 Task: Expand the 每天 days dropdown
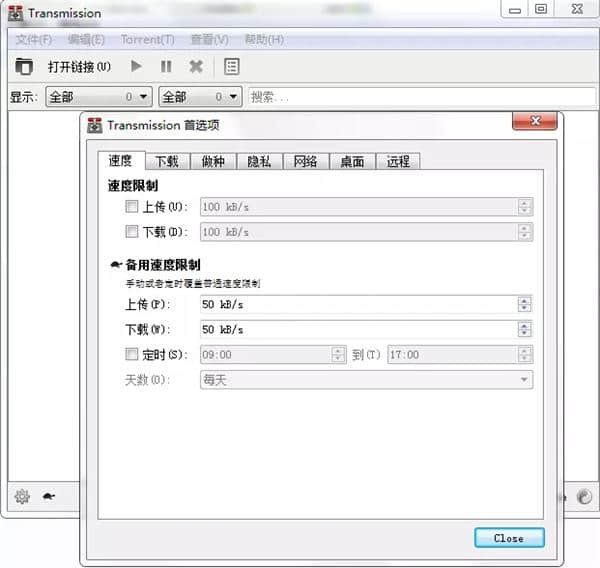pyautogui.click(x=366, y=380)
